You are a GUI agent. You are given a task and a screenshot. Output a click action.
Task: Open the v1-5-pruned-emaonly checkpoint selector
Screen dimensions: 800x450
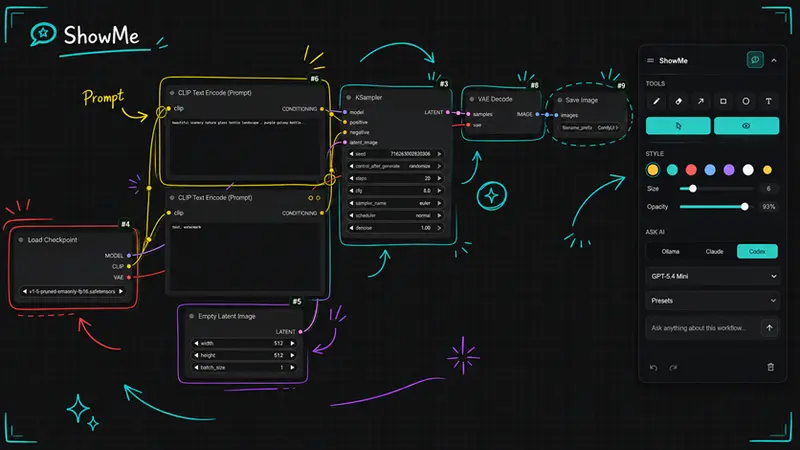click(x=72, y=291)
